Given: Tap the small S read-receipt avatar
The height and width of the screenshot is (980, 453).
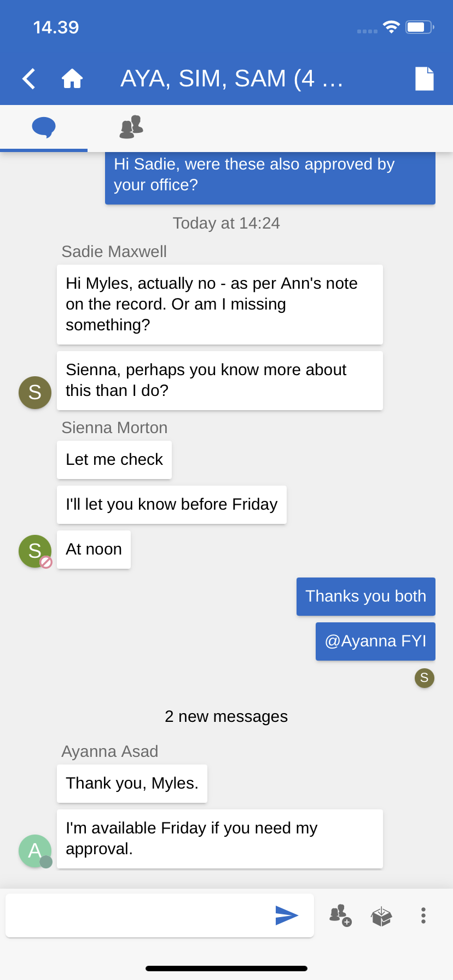Looking at the screenshot, I should (x=424, y=678).
